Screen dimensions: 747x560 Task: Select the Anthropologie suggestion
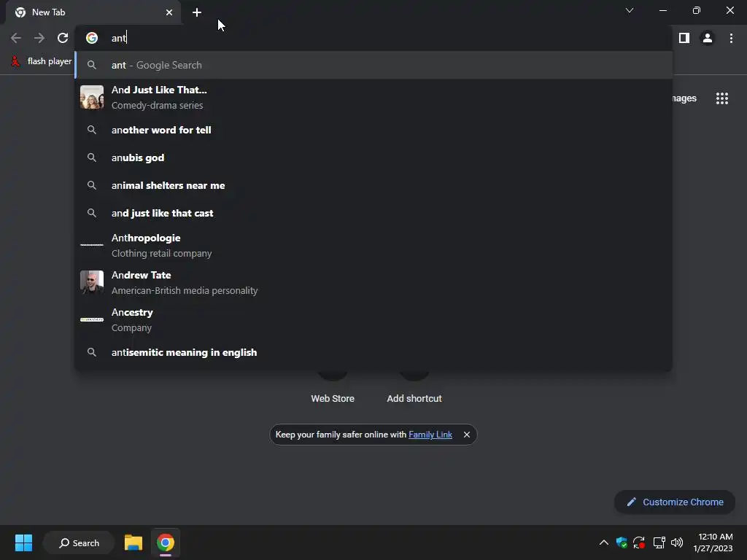373,245
